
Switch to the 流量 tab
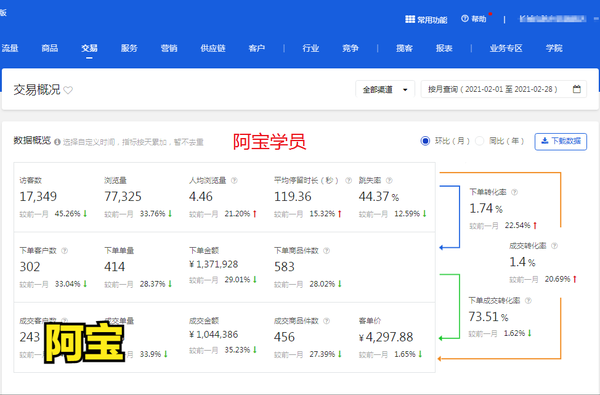pos(10,48)
